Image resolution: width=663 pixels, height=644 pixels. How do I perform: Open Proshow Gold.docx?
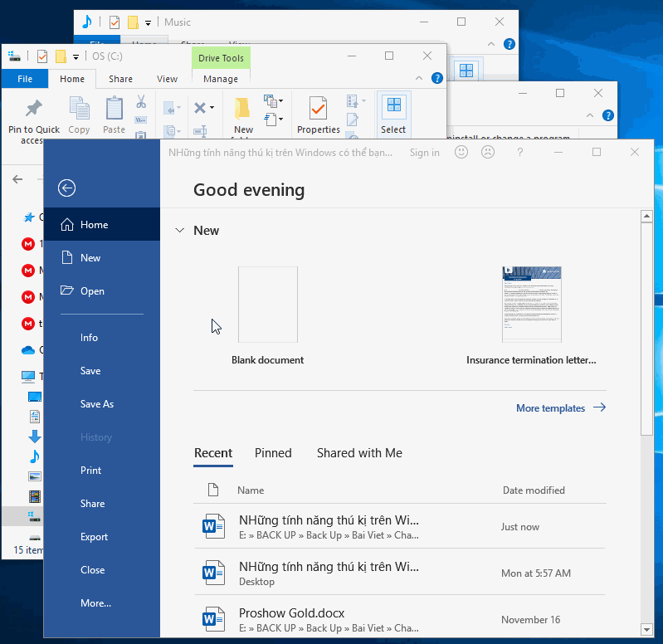(x=400, y=619)
